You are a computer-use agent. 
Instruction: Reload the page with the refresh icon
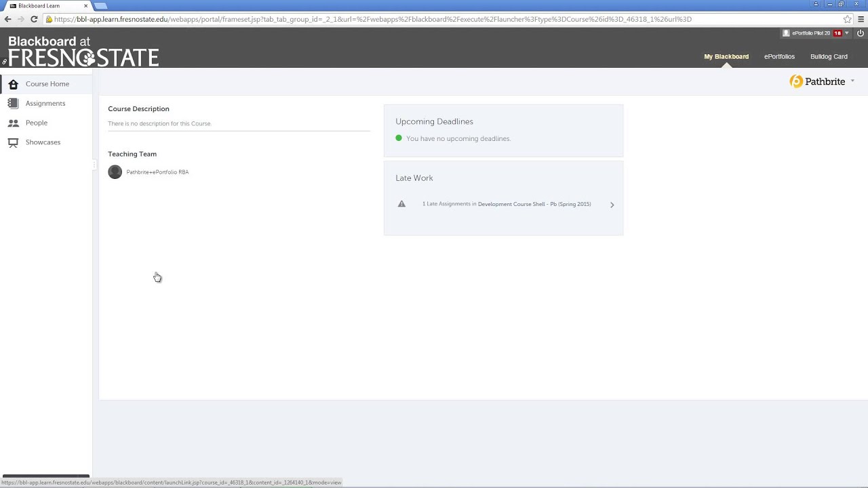point(34,19)
